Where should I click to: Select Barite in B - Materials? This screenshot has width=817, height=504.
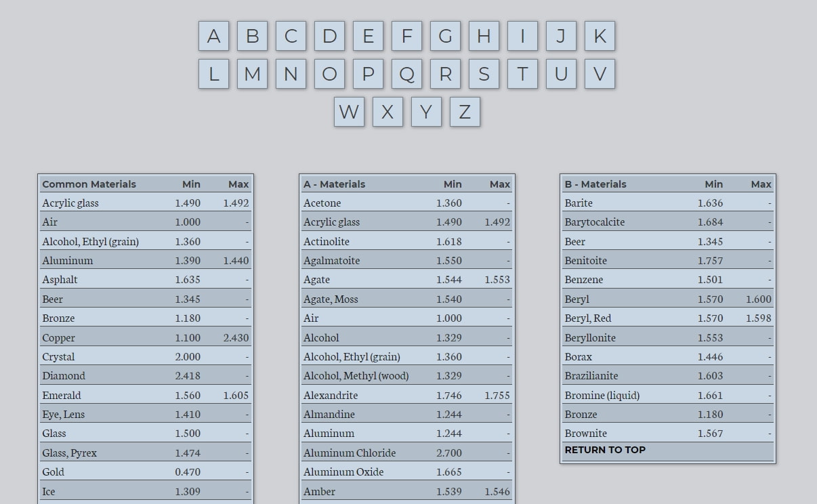[668, 203]
